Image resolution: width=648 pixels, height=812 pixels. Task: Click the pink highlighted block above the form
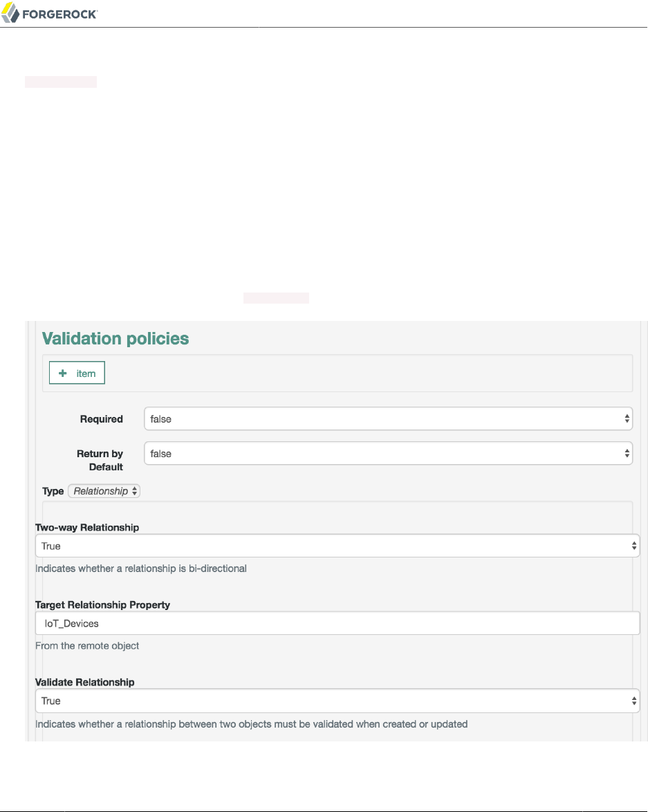pos(276,298)
